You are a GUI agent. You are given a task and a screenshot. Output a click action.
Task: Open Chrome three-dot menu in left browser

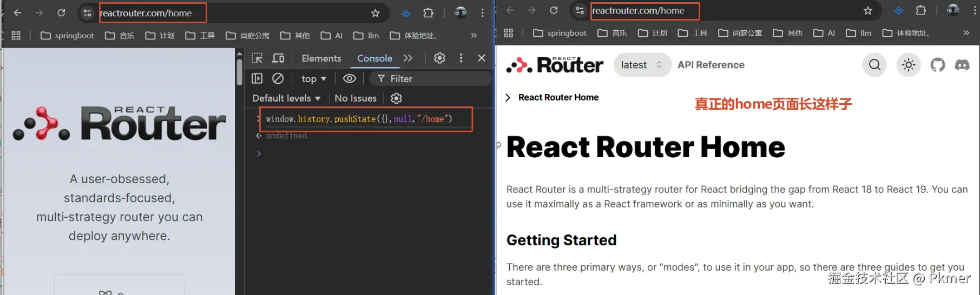[x=482, y=13]
